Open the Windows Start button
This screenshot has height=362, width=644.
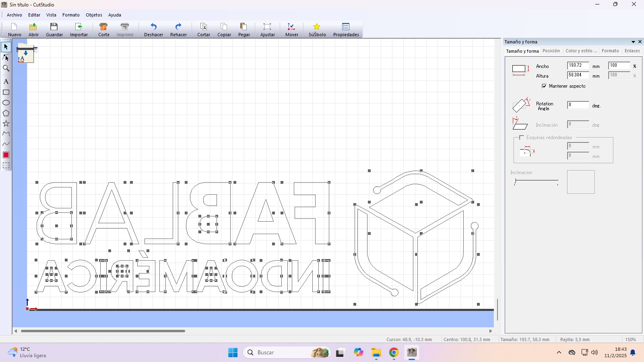coord(233,353)
